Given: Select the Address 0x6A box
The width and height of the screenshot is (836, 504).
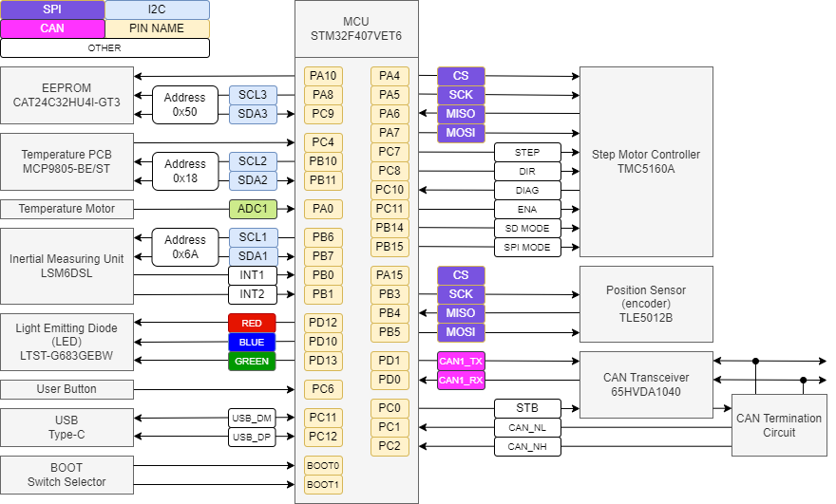Looking at the screenshot, I should [x=185, y=247].
